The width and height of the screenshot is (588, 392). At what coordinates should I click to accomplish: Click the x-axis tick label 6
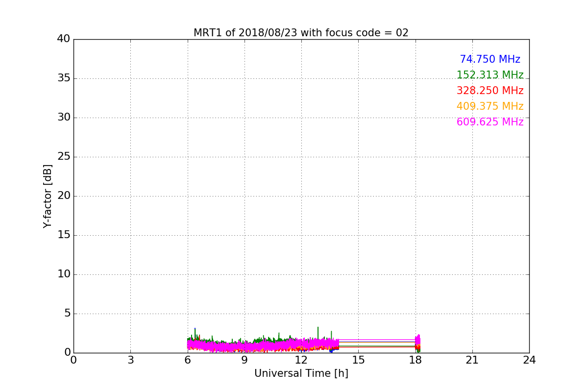187,360
